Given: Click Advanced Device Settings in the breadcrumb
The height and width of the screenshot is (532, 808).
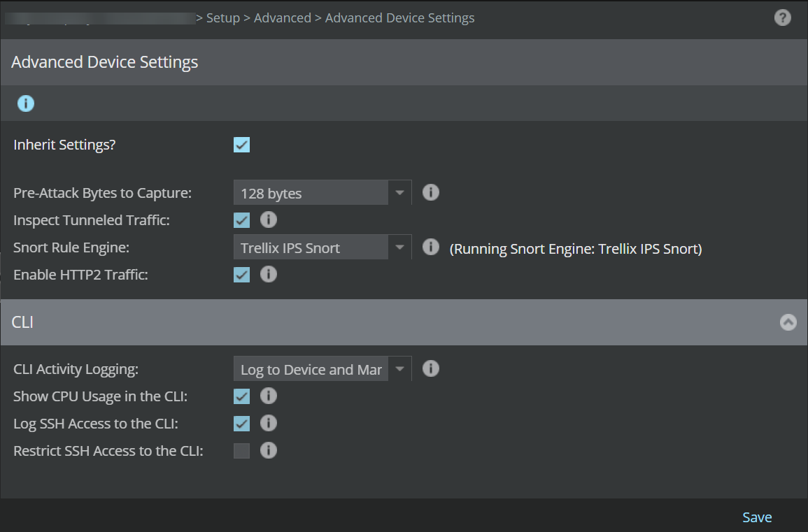Looking at the screenshot, I should [x=400, y=18].
